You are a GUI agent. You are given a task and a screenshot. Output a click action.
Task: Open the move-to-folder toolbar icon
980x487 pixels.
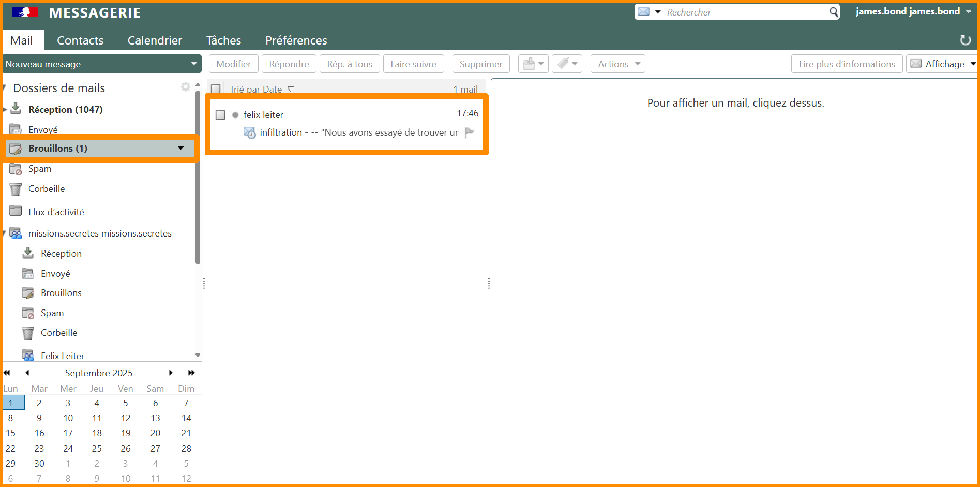533,64
